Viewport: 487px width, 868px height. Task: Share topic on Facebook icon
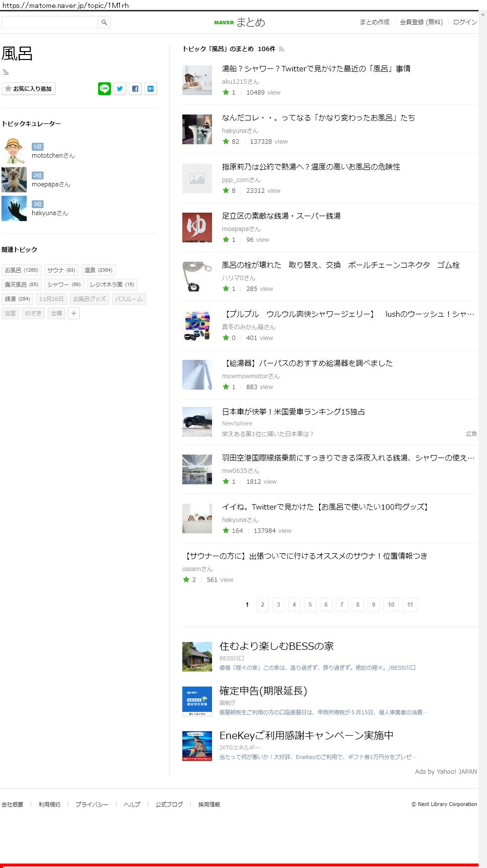(x=135, y=89)
